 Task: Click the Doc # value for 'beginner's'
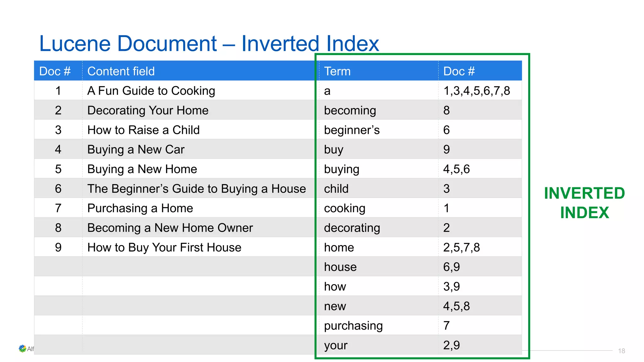[447, 130]
